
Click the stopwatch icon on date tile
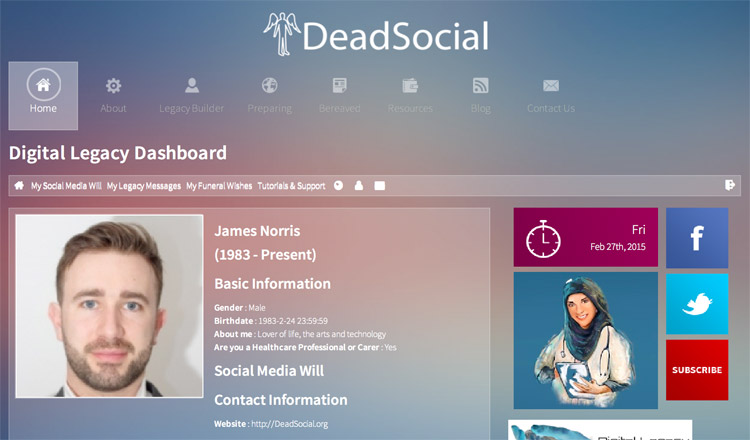(543, 239)
